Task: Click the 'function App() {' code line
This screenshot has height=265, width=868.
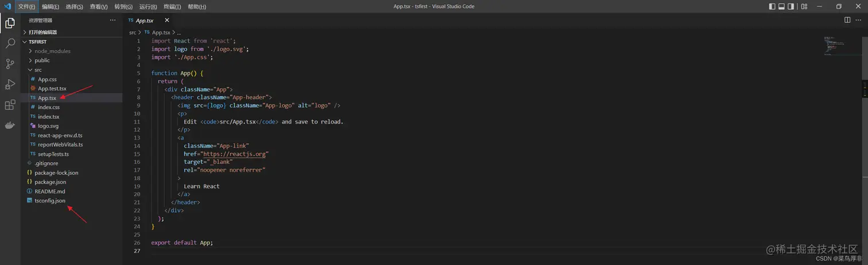Action: click(177, 73)
